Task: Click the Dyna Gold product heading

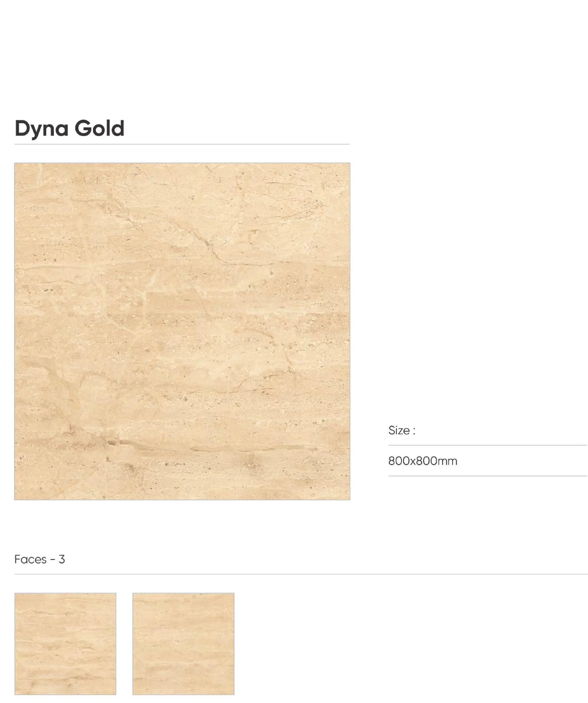Action: click(70, 129)
